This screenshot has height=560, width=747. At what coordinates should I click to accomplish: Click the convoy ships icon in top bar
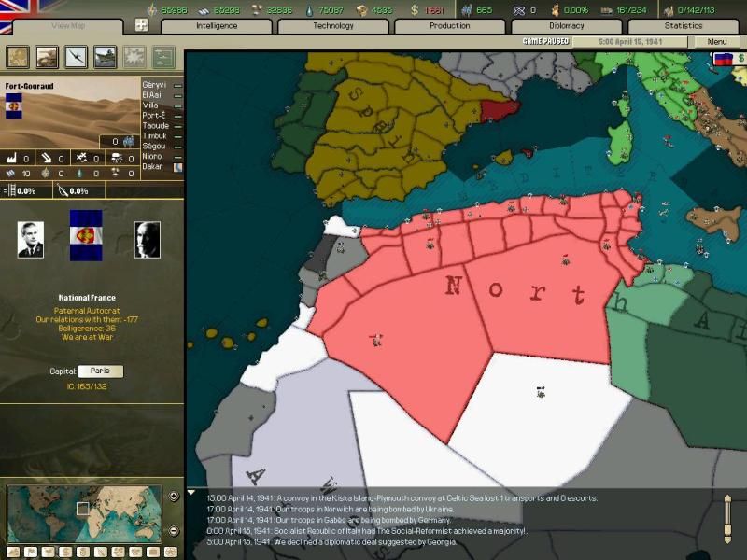pos(669,10)
